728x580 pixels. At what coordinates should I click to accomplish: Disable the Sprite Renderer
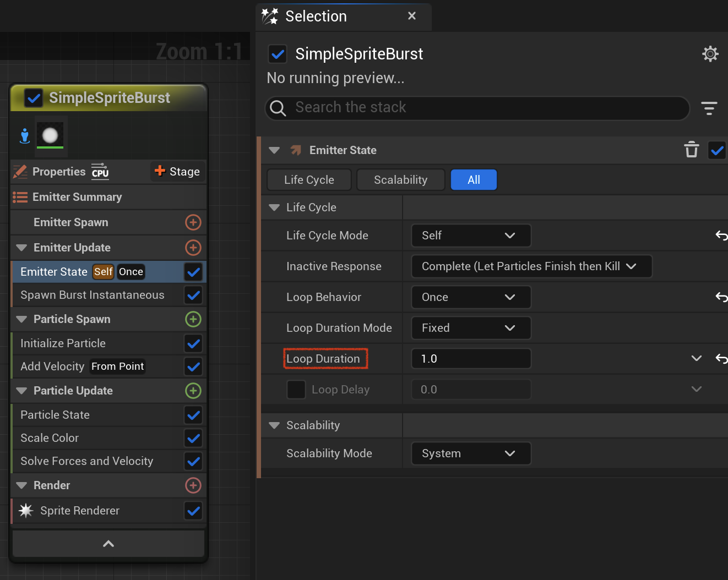click(193, 511)
